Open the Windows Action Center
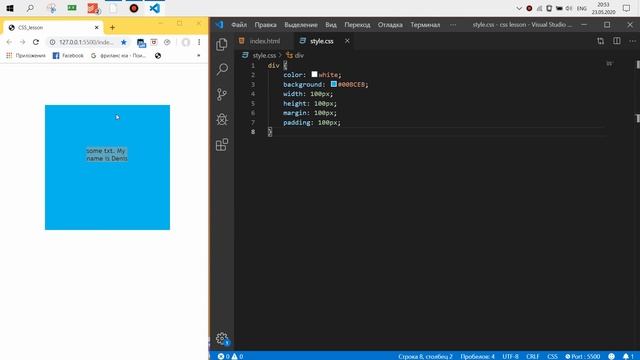The image size is (640, 360). 627,8
